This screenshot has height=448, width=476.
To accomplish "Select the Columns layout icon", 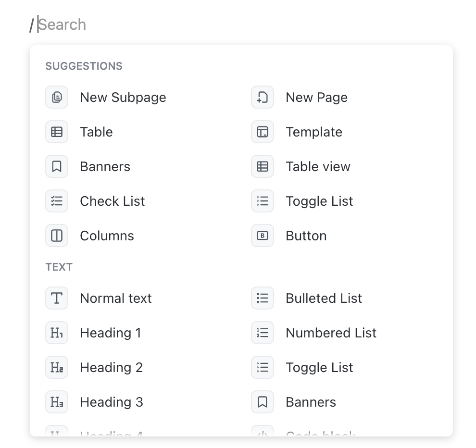I will 57,236.
